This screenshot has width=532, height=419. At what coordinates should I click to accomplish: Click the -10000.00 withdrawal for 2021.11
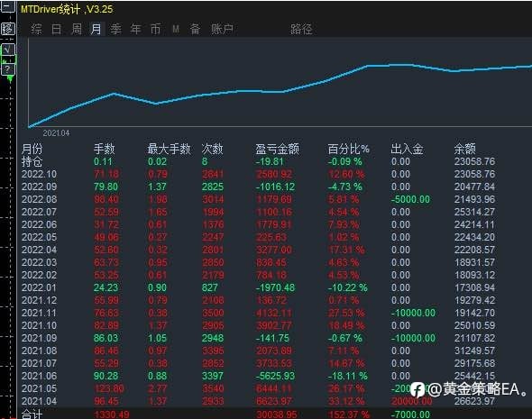(x=413, y=313)
